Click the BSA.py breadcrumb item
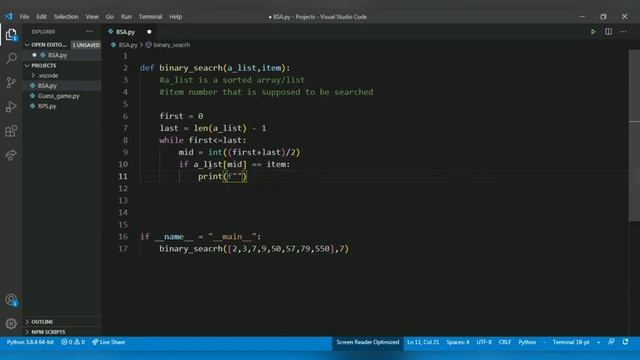The height and width of the screenshot is (360, 640). point(124,45)
